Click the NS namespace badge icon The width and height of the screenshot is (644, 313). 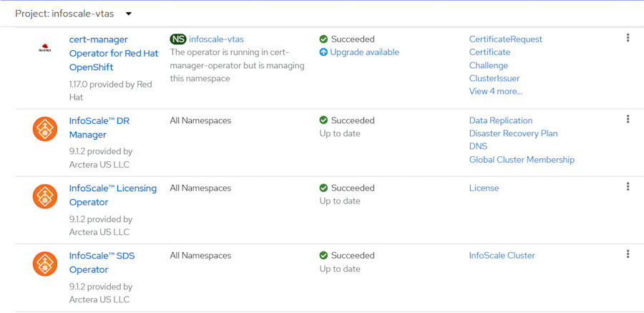[178, 39]
